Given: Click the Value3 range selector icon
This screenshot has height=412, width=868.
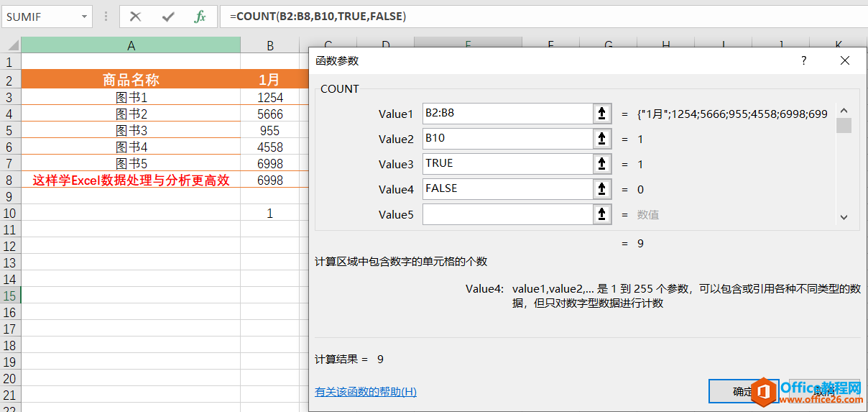Looking at the screenshot, I should pyautogui.click(x=601, y=164).
